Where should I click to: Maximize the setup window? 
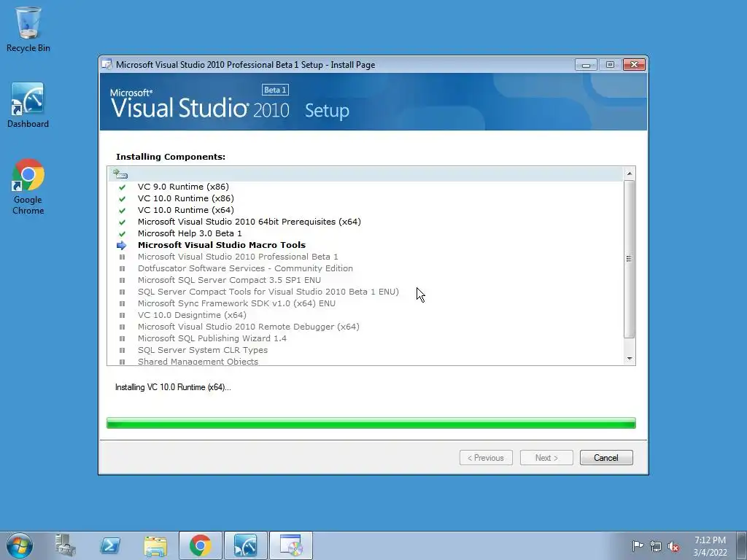609,64
